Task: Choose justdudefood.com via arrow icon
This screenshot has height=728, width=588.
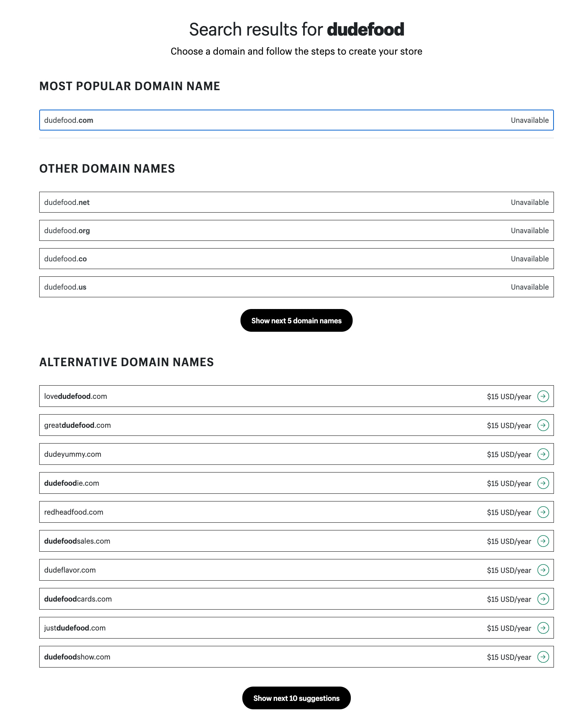Action: click(x=543, y=628)
